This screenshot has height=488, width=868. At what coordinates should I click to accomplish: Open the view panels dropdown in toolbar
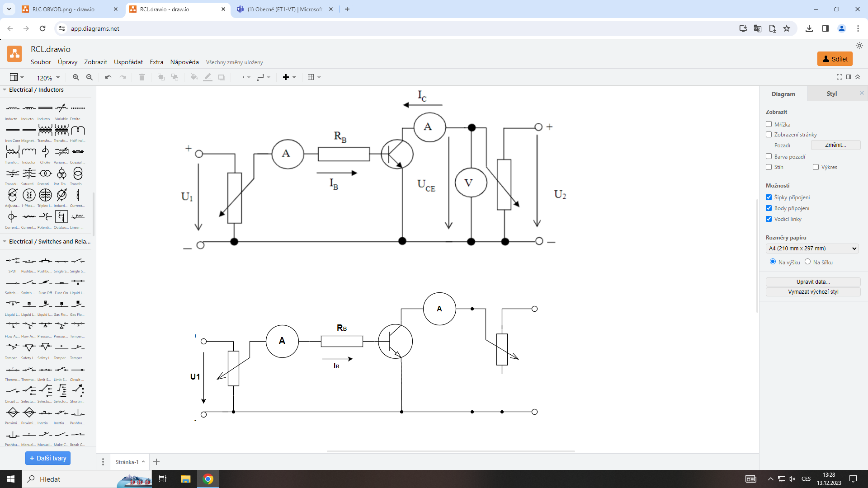click(17, 77)
